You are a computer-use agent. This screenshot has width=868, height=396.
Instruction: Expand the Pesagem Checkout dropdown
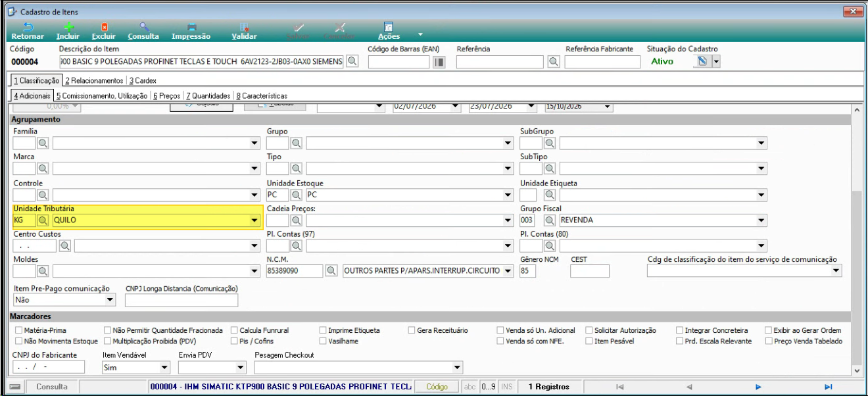pos(458,368)
